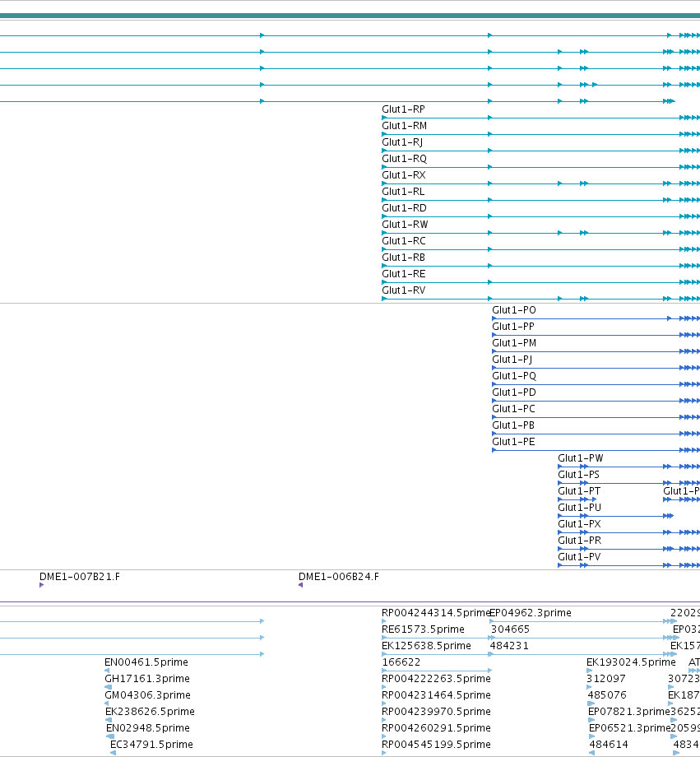Image resolution: width=700 pixels, height=757 pixels.
Task: Click the 484614 feature label
Action: click(x=609, y=744)
